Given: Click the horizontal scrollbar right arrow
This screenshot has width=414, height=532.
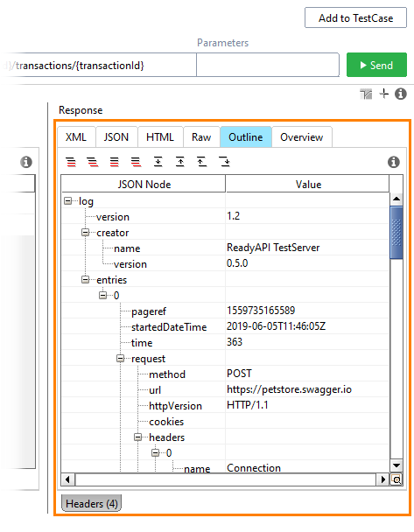Looking at the screenshot, I should pos(383,479).
